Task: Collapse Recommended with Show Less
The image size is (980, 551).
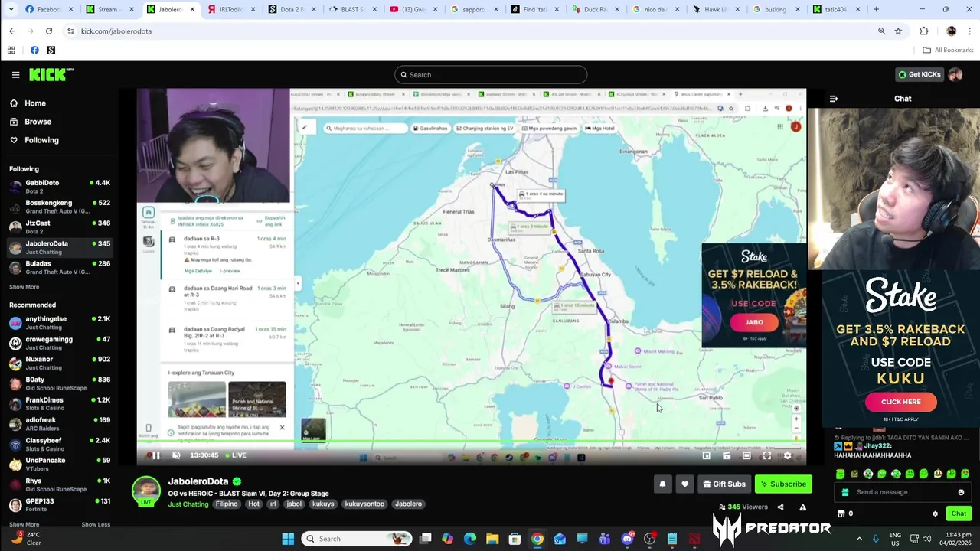Action: pyautogui.click(x=96, y=524)
